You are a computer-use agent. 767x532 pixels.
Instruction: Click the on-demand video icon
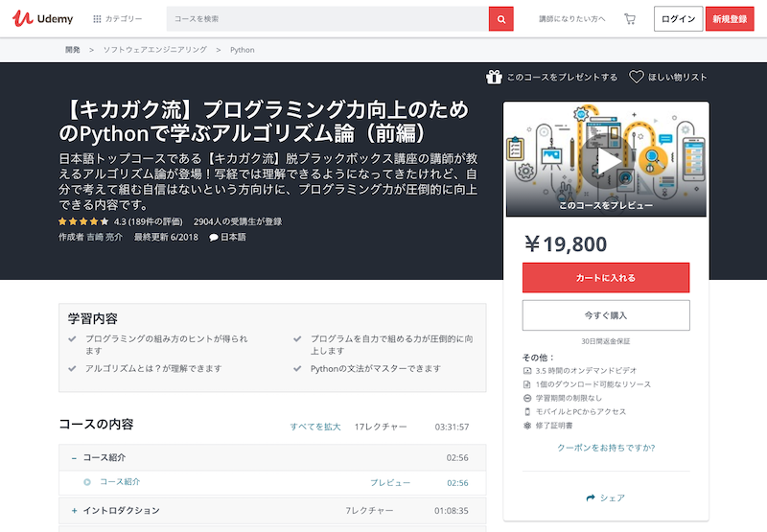pyautogui.click(x=527, y=371)
